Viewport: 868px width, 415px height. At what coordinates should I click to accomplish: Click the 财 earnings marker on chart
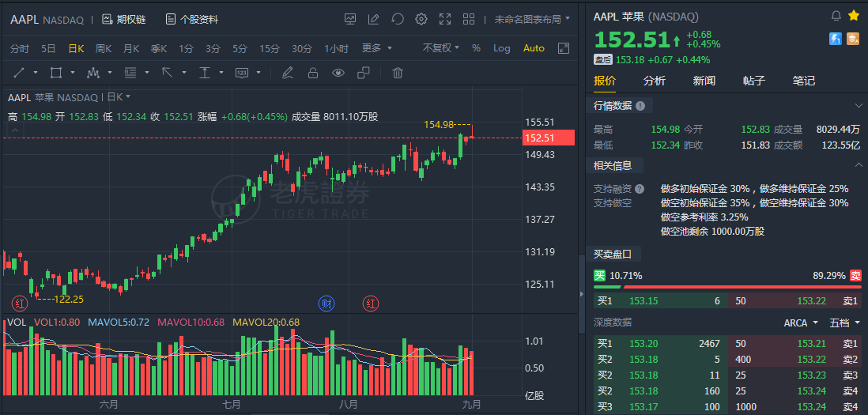pos(326,303)
